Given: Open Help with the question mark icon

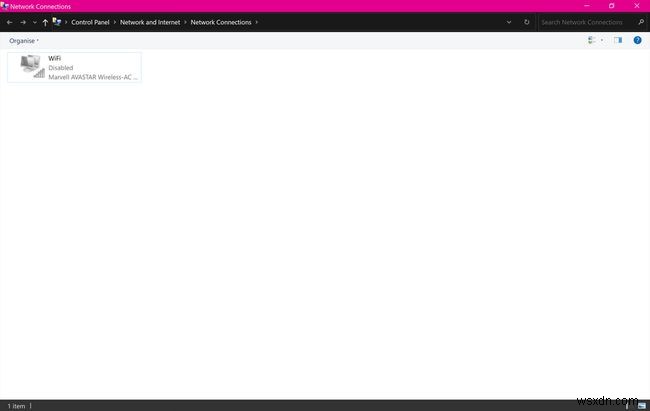Looking at the screenshot, I should pyautogui.click(x=638, y=40).
